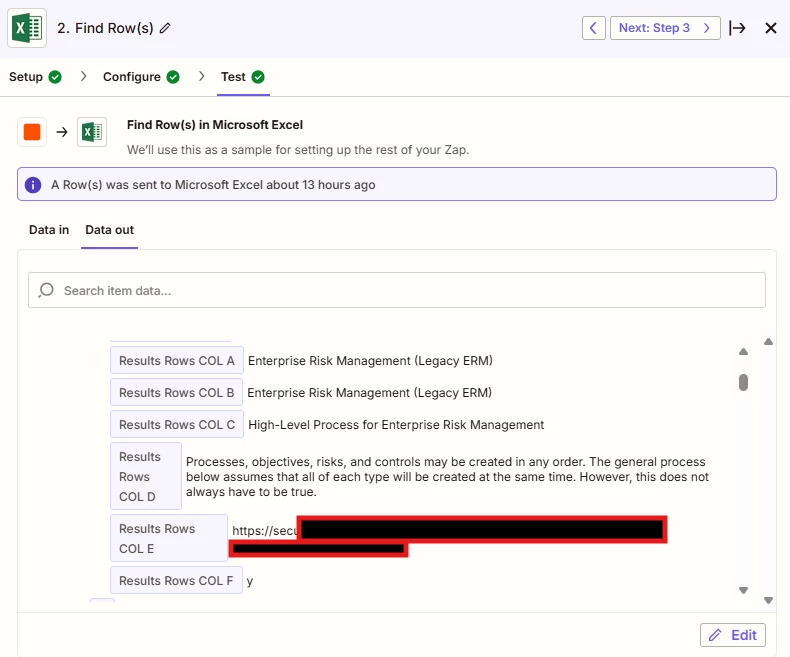Select the Test tab
The height and width of the screenshot is (657, 790).
point(233,77)
